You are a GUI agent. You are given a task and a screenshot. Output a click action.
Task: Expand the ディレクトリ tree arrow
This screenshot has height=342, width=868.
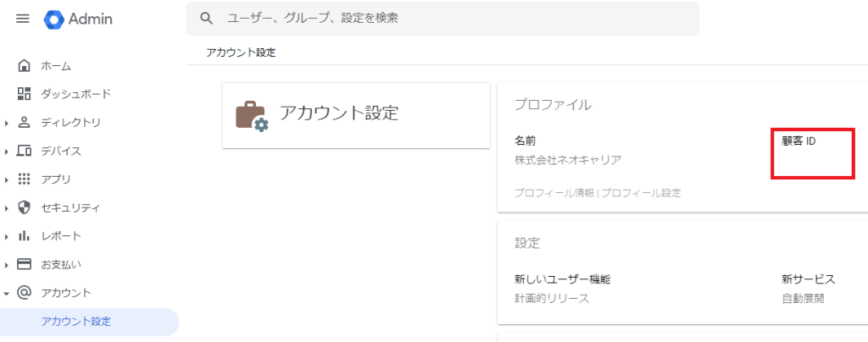coord(7,123)
